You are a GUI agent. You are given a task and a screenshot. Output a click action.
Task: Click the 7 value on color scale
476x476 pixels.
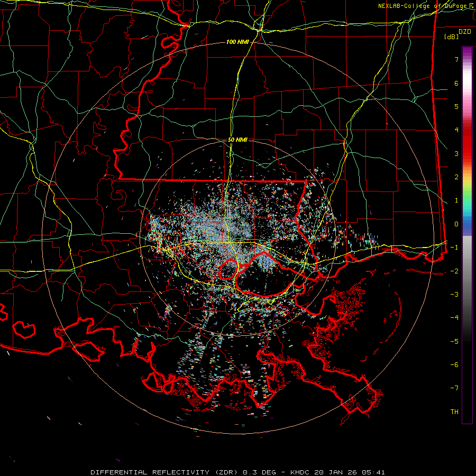tap(456, 59)
